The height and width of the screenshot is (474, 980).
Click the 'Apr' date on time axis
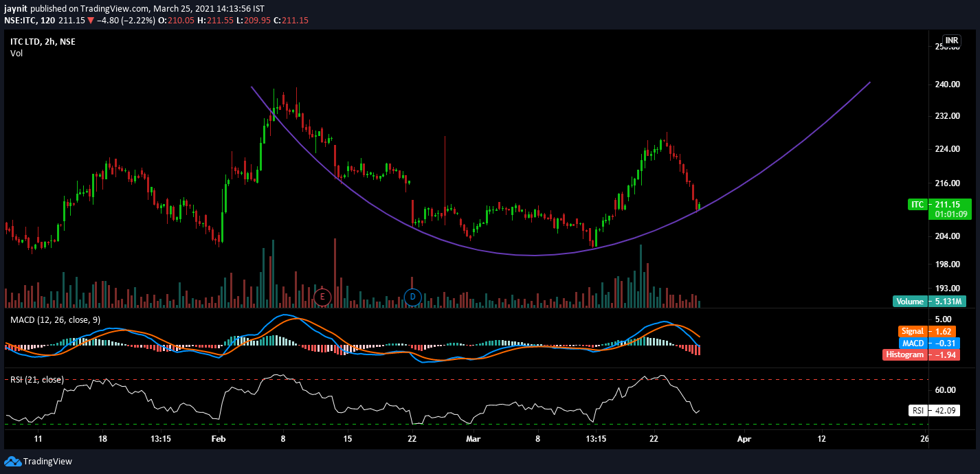tap(744, 438)
